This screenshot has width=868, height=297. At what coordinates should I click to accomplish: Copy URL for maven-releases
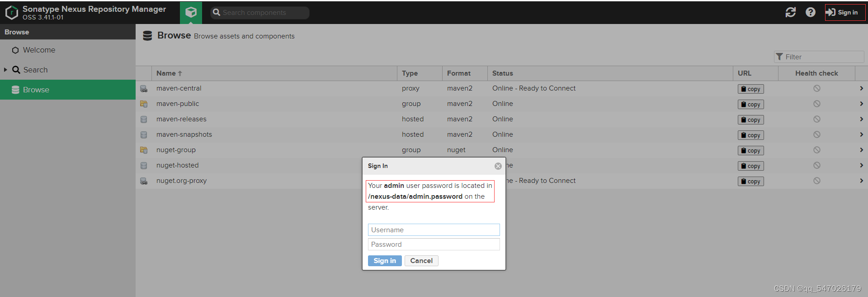[750, 120]
